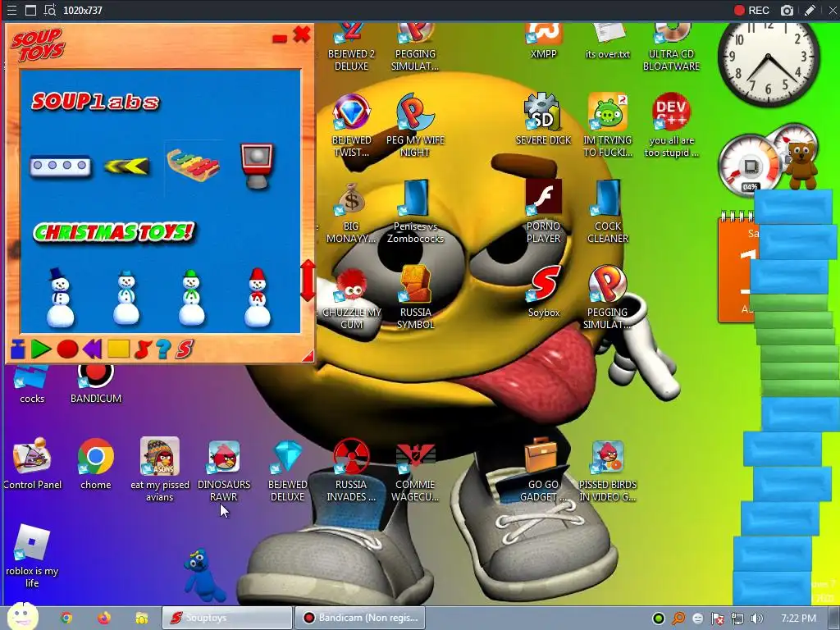
Task: Open the GO GO GADGET briefcase shortcut
Action: 543,470
